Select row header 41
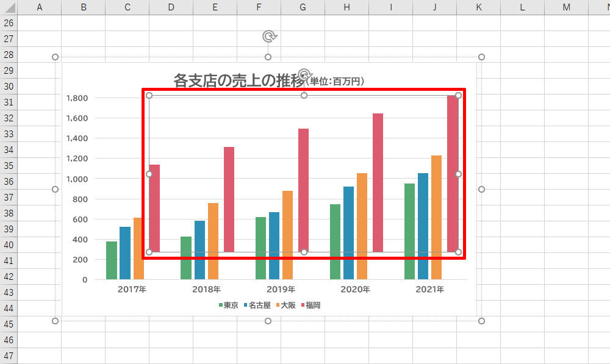Image resolution: width=610 pixels, height=364 pixels. (9, 260)
